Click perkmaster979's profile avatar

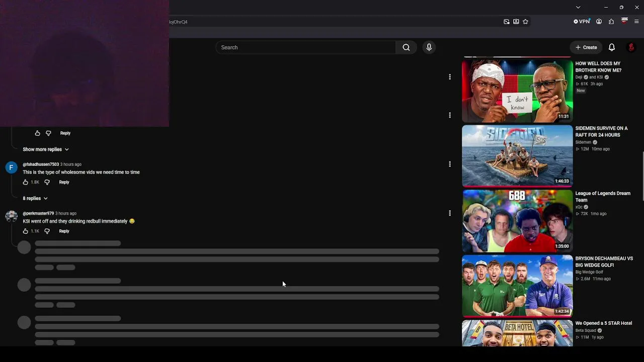tap(11, 217)
